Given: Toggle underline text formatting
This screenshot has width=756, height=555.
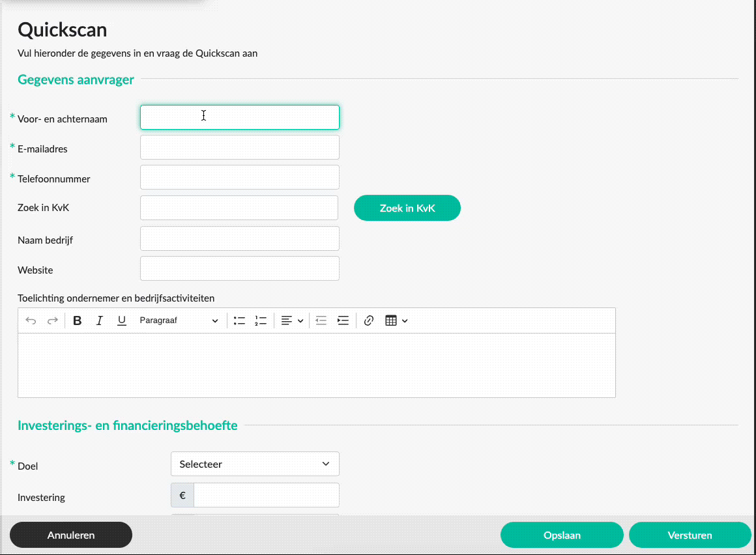Looking at the screenshot, I should tap(121, 320).
